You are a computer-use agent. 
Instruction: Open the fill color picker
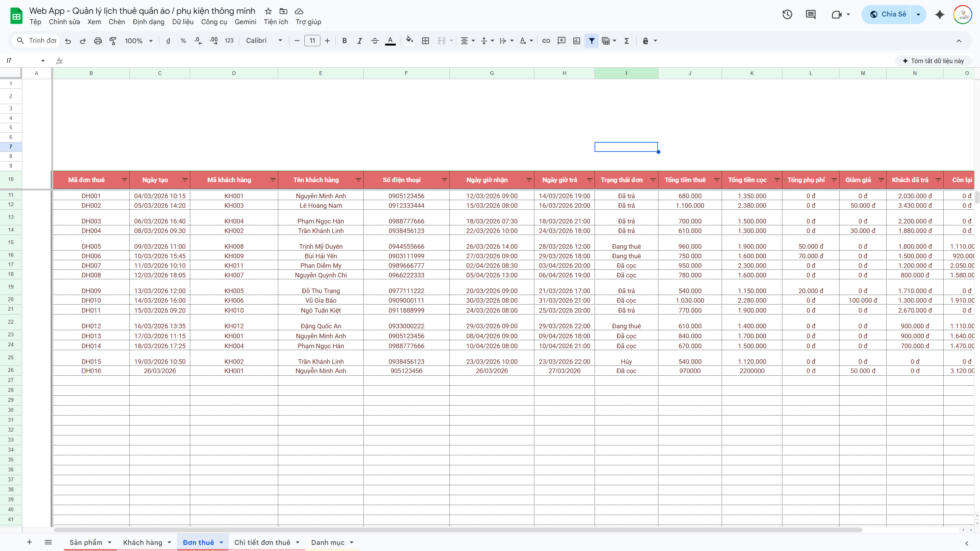(409, 41)
